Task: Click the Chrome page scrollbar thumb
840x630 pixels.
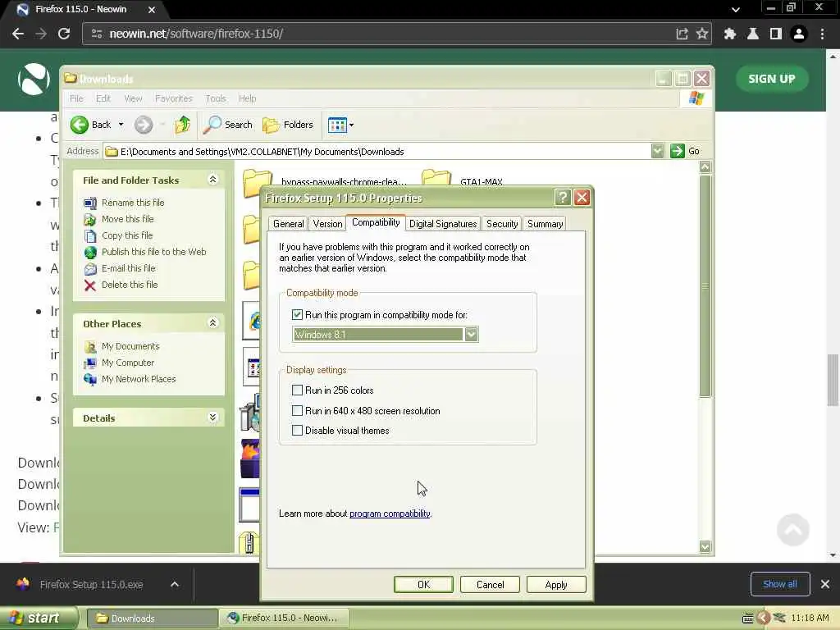Action: tap(833, 380)
